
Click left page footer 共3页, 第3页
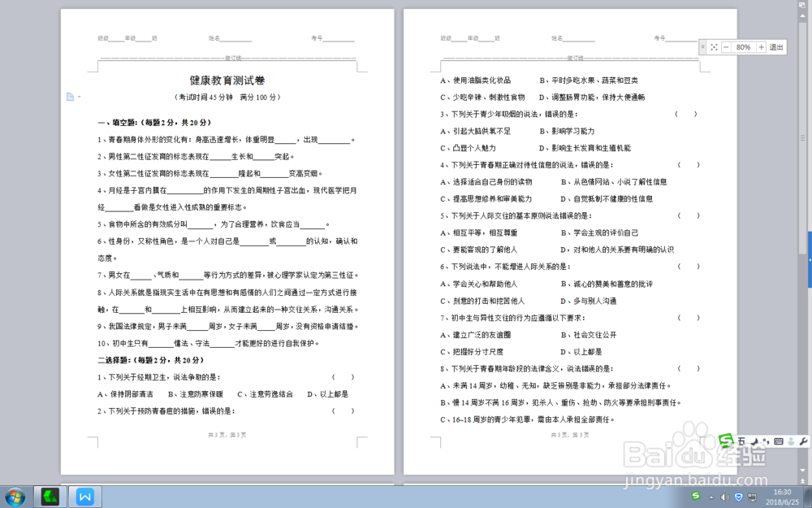click(227, 435)
